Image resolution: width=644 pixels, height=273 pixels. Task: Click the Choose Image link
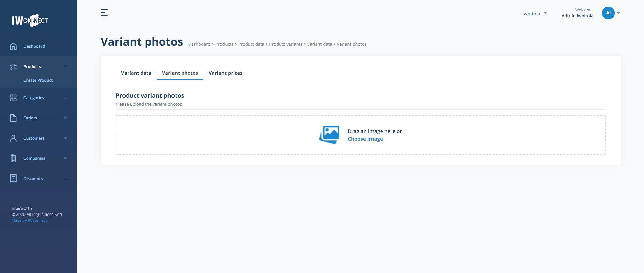[x=365, y=139]
